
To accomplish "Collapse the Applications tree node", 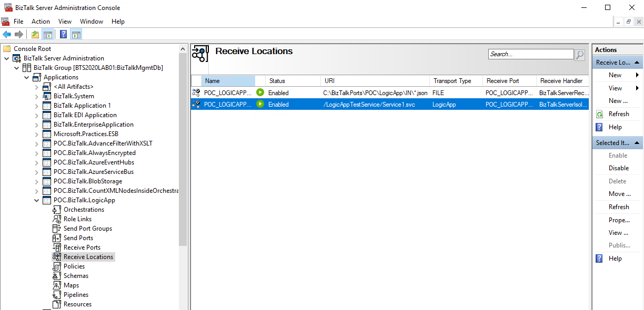I will [x=27, y=77].
